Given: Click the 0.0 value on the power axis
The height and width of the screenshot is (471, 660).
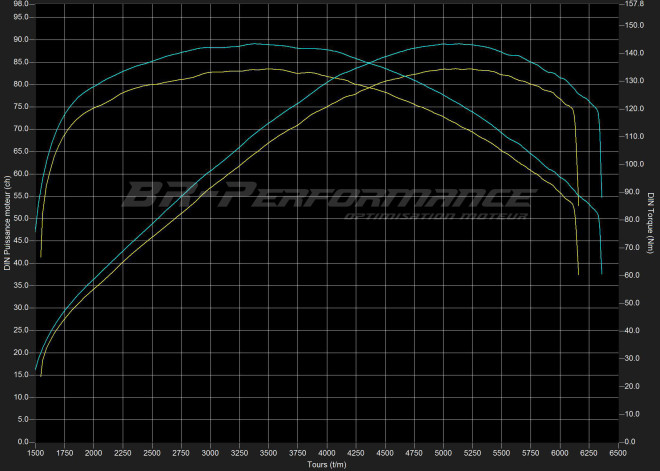Looking at the screenshot, I should (23, 441).
